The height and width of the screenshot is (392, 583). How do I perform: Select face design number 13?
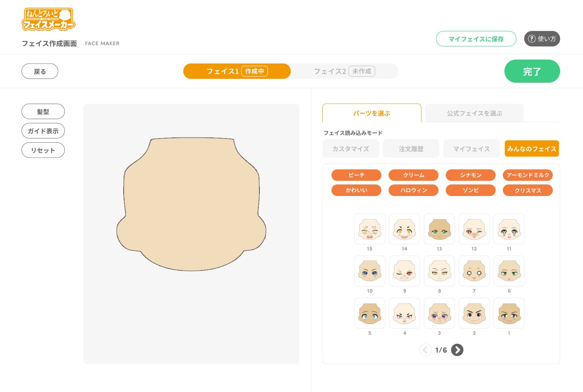(439, 229)
